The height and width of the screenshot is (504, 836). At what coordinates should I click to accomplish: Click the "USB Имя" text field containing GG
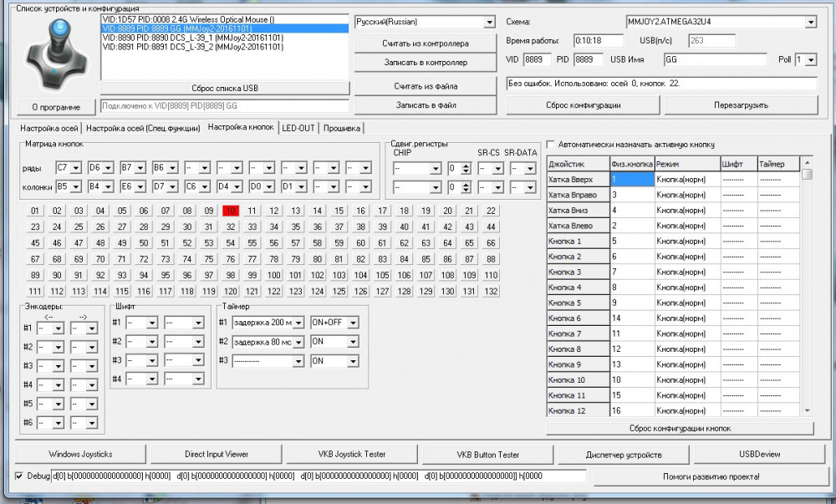tap(715, 60)
